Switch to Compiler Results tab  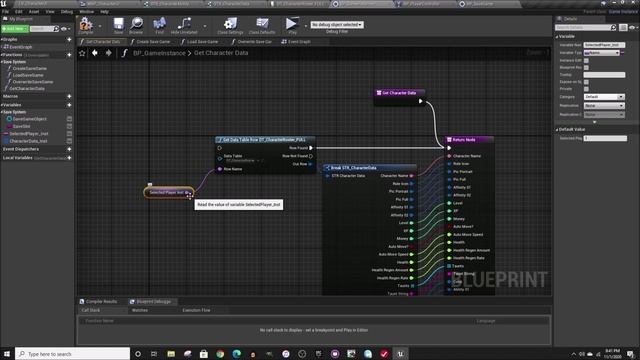(x=101, y=302)
